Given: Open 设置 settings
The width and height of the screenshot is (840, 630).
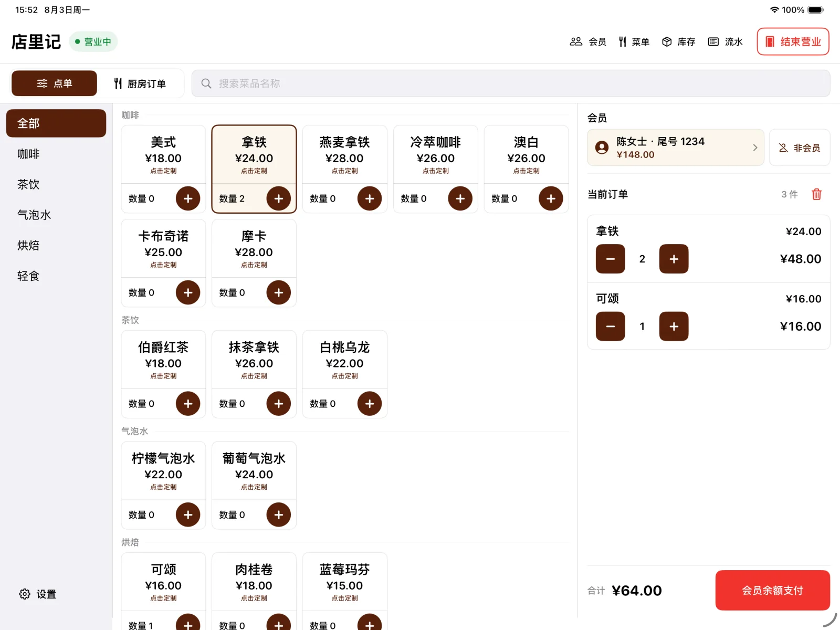Looking at the screenshot, I should pos(38,594).
